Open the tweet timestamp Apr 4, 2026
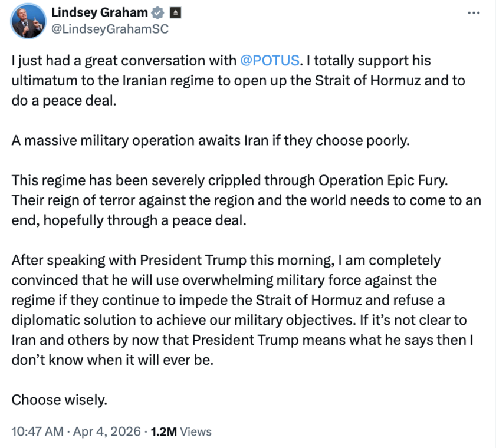The height and width of the screenshot is (448, 496). point(107,431)
